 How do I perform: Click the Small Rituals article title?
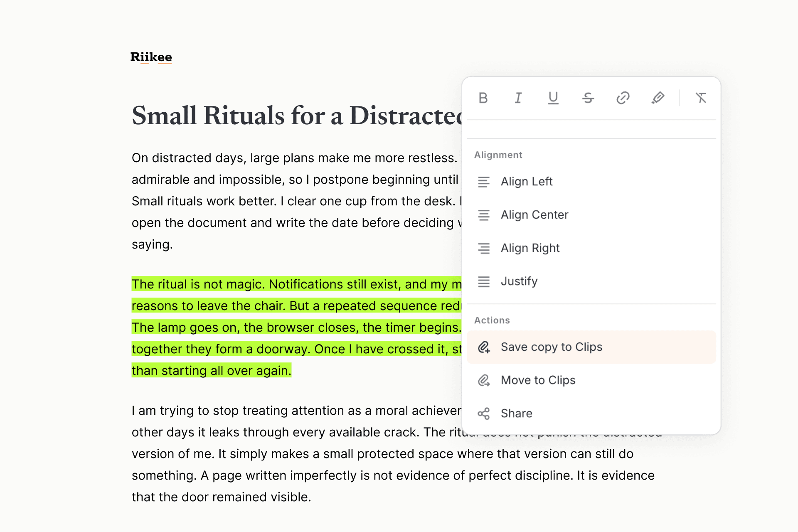pos(297,116)
